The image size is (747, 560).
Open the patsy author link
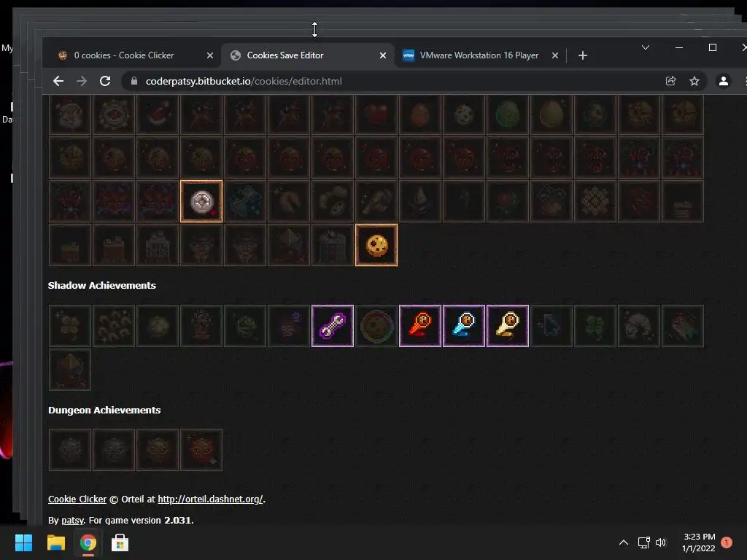[x=72, y=520]
